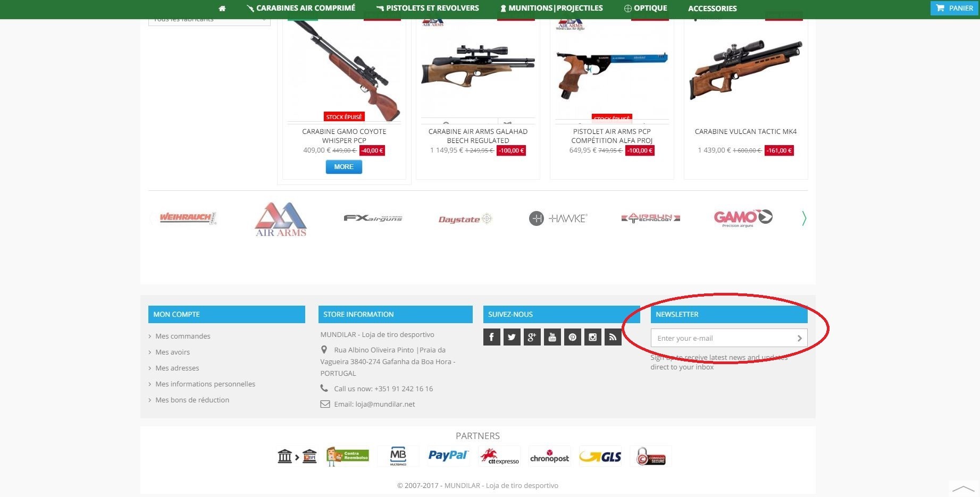Go to home via house icon
980x497 pixels.
click(222, 9)
